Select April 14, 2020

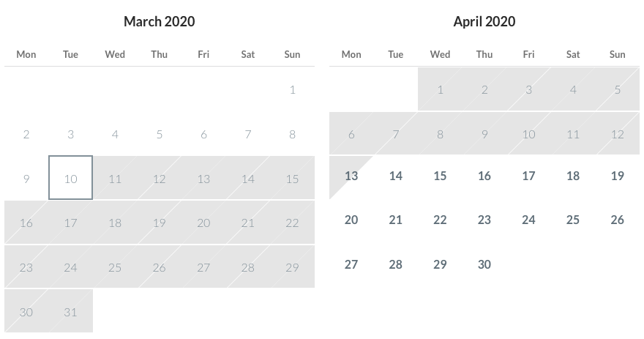396,176
